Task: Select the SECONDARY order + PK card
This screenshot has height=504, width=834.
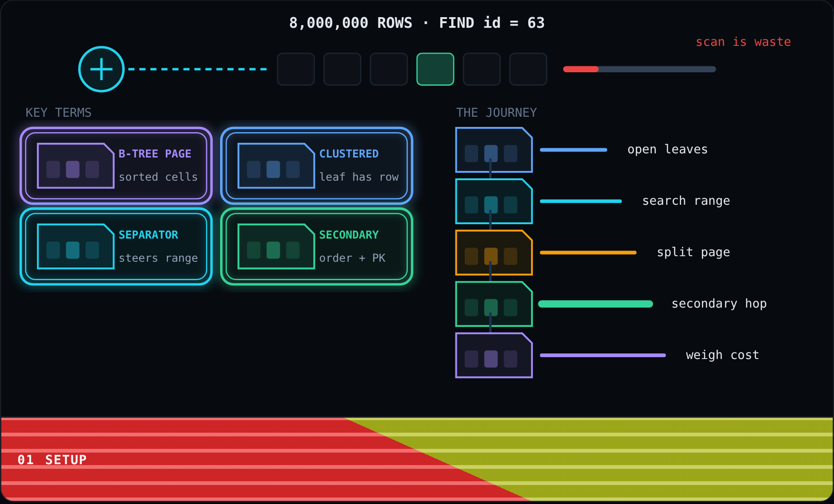Action: pyautogui.click(x=316, y=246)
